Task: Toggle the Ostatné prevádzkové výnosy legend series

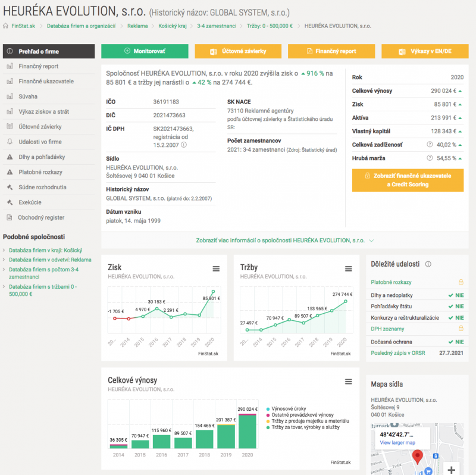Action: point(300,415)
